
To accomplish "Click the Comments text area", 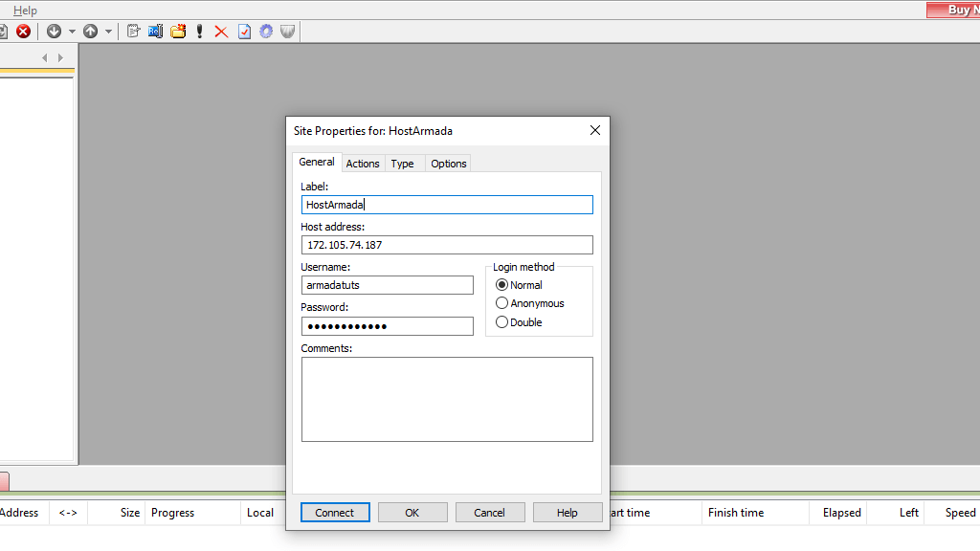I will tap(447, 399).
